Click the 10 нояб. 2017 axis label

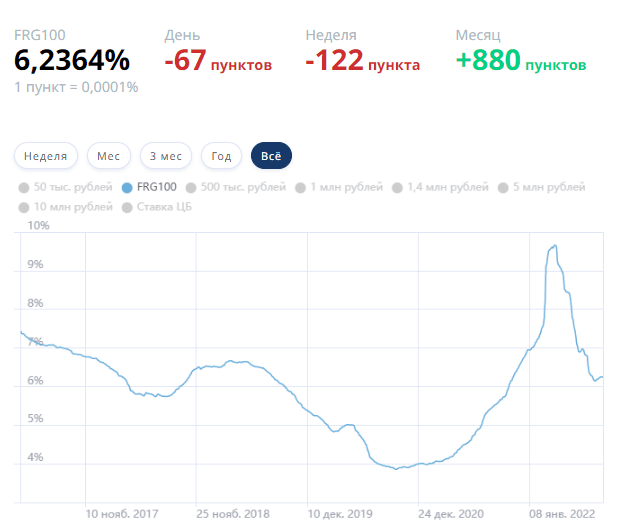tap(122, 514)
